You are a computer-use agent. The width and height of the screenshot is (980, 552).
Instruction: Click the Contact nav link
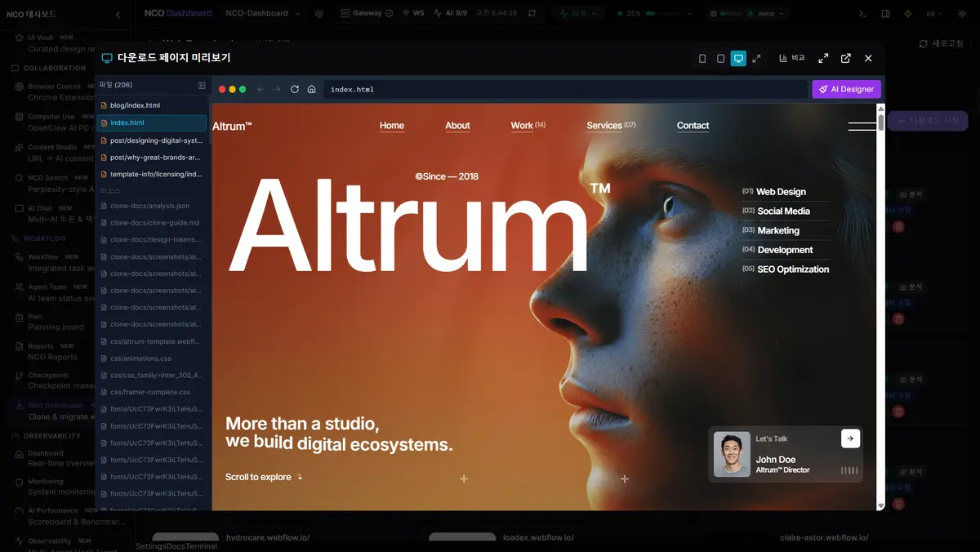693,126
